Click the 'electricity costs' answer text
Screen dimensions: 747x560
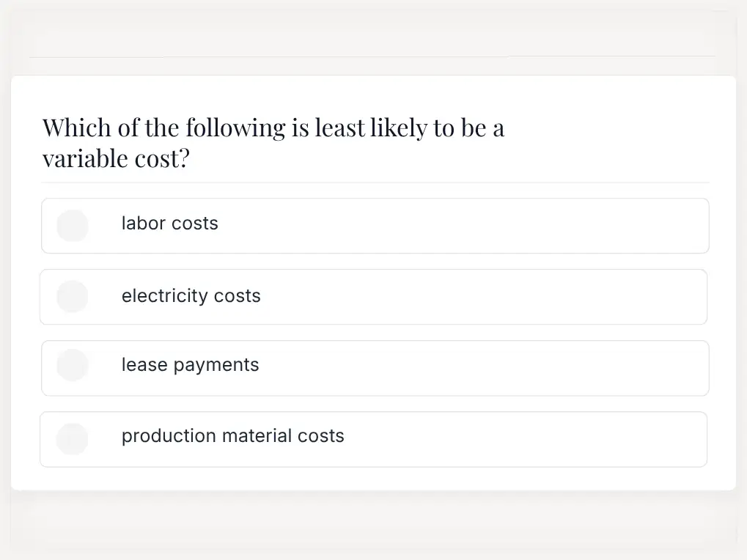pos(191,295)
